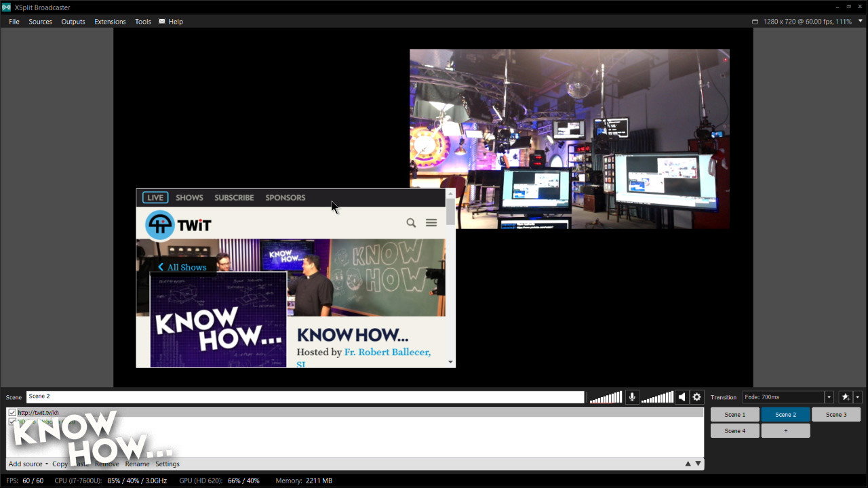
Task: Mute the microphone
Action: (632, 397)
